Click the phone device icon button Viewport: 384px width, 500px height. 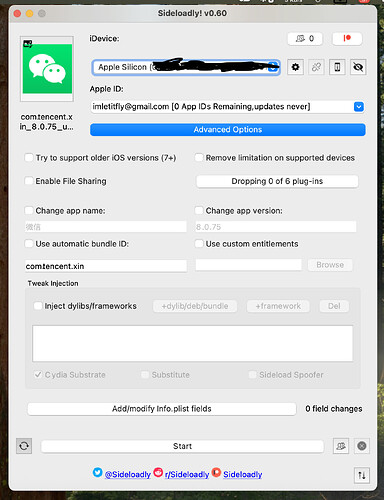[x=337, y=67]
